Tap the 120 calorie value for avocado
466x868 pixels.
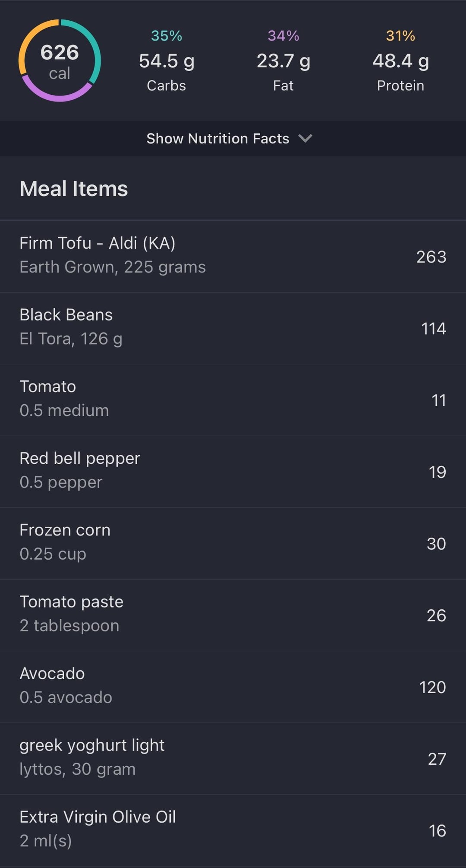click(x=432, y=687)
